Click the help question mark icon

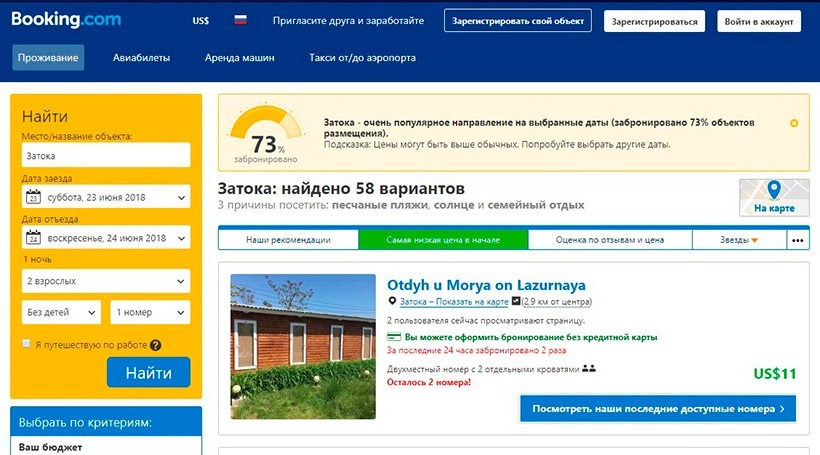[x=156, y=345]
